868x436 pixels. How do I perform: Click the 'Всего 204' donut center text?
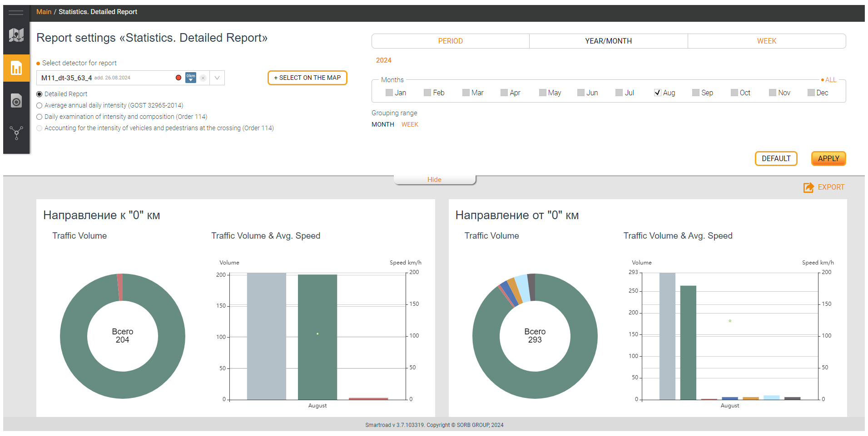coord(123,336)
